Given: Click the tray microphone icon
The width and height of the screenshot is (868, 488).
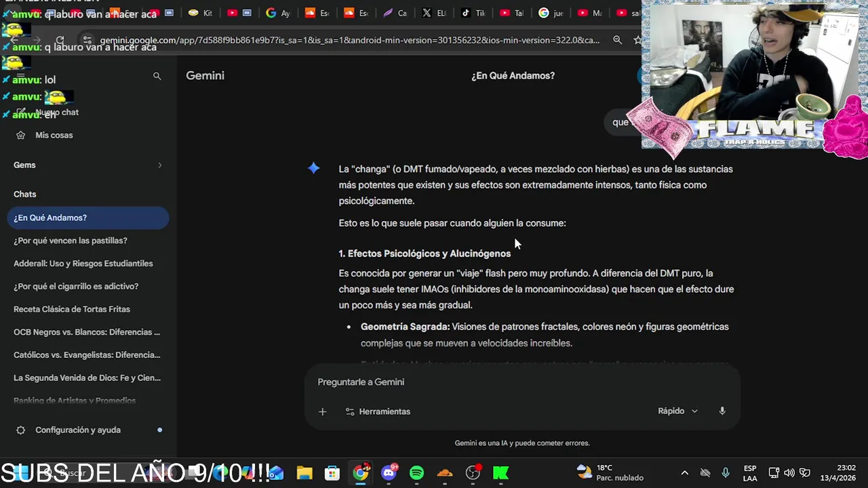Looking at the screenshot, I should point(726,473).
